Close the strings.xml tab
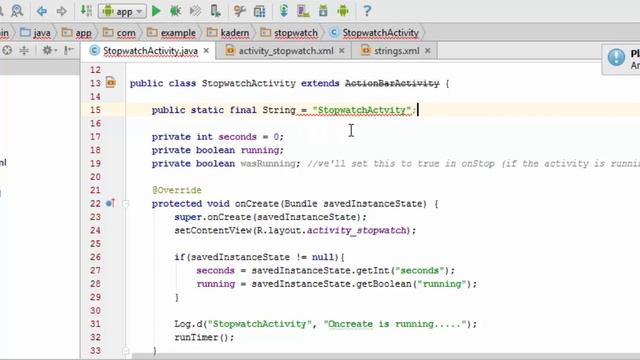 click(x=427, y=51)
